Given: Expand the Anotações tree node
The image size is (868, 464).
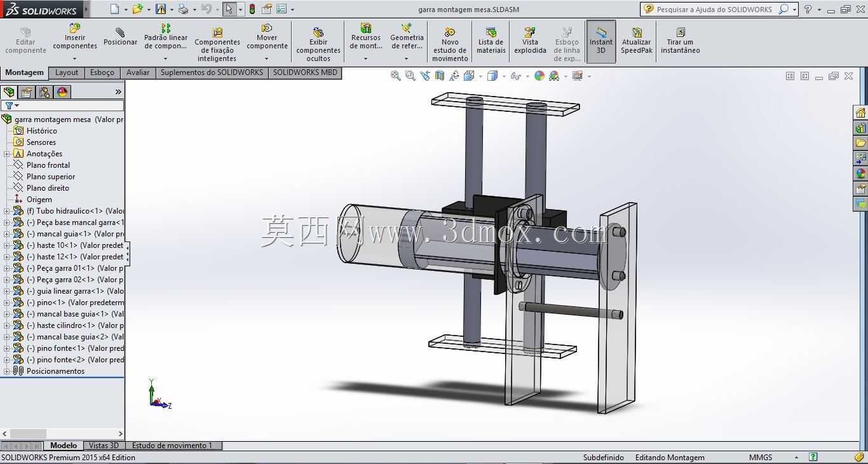Looking at the screenshot, I should (7, 154).
